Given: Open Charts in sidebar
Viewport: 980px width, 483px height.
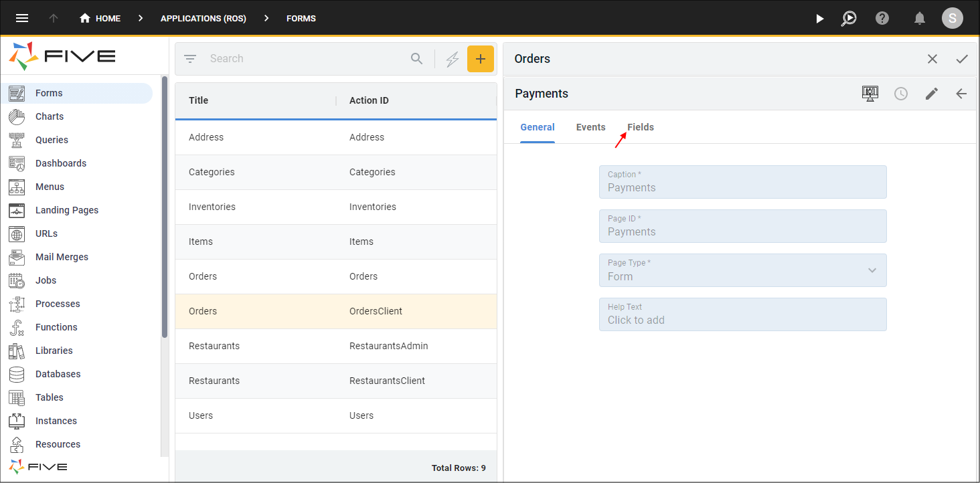Looking at the screenshot, I should 50,116.
